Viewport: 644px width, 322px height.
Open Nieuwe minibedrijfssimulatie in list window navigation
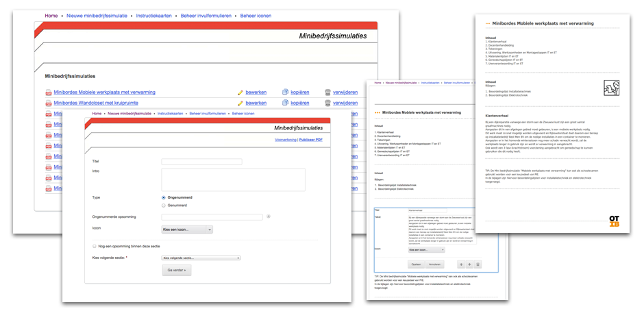[97, 16]
